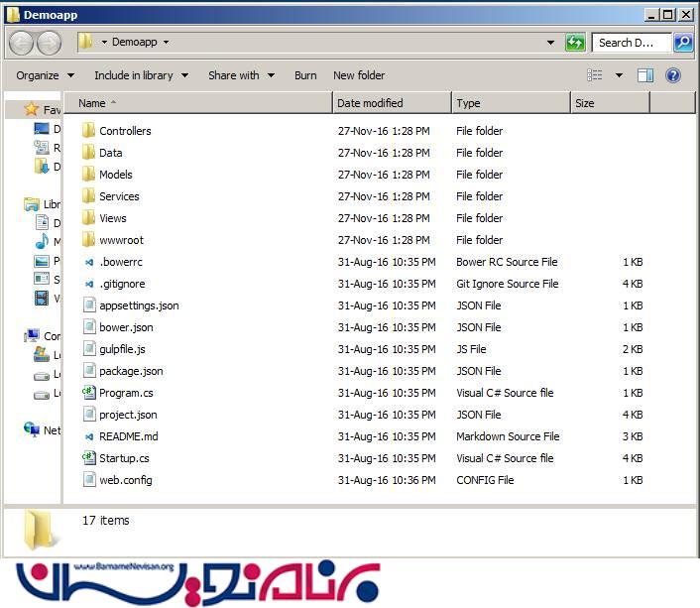Open the Share with dropdown
The image size is (700, 608).
tap(241, 75)
